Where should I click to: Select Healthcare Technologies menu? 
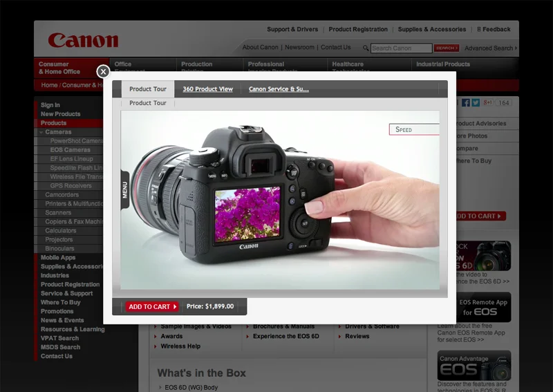pyautogui.click(x=369, y=65)
